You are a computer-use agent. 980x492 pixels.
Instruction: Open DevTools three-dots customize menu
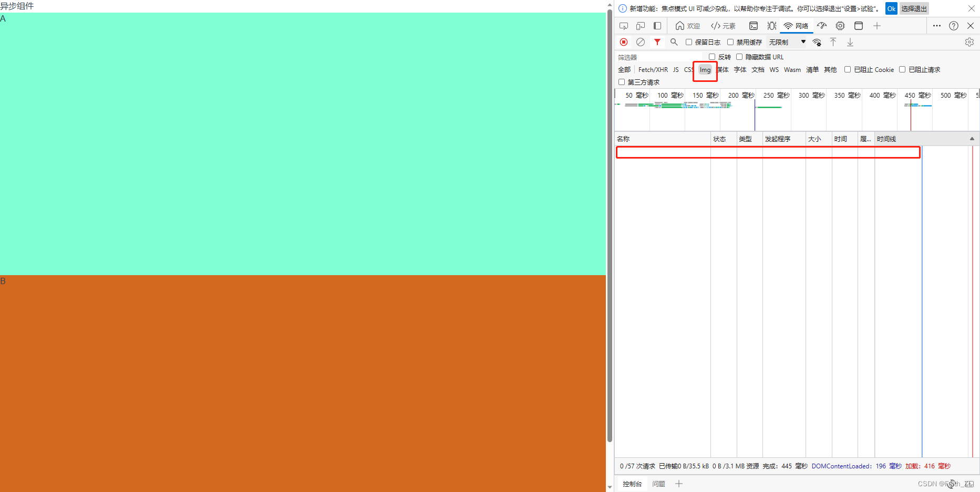pos(937,26)
